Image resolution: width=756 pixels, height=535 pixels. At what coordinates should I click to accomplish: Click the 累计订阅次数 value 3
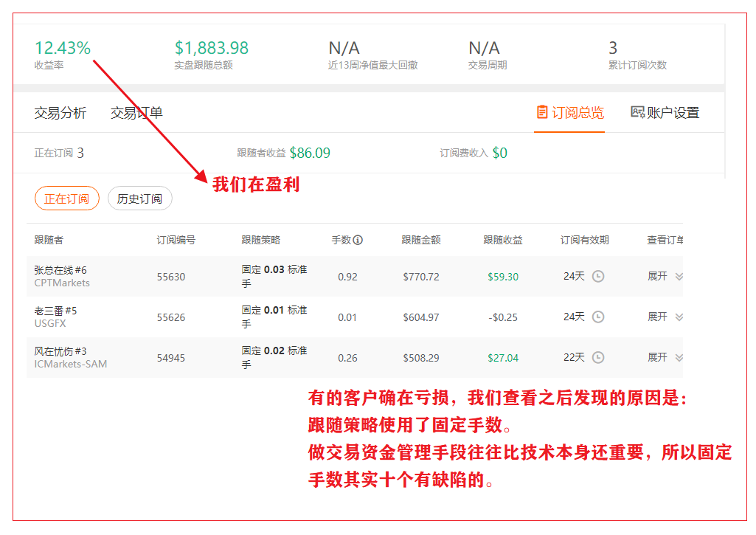click(613, 48)
